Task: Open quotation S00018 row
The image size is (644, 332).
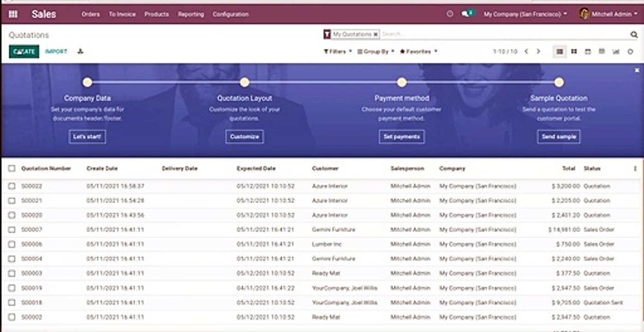Action: click(322, 303)
